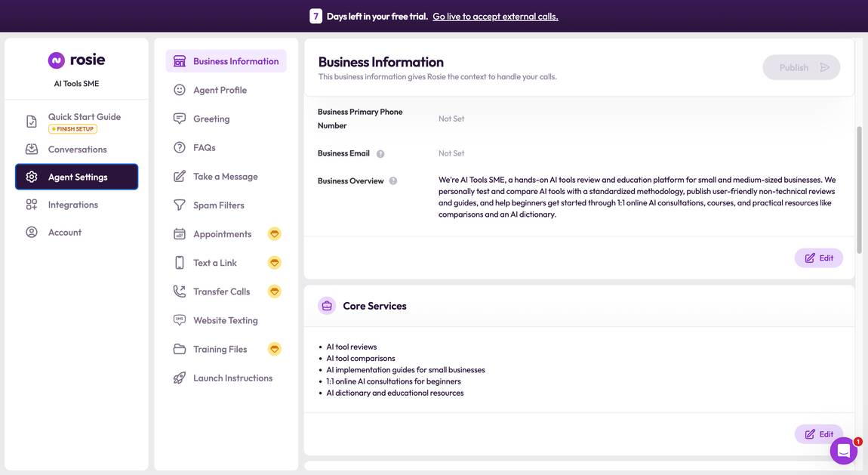Click the Launch Instructions rocket icon

(x=180, y=378)
